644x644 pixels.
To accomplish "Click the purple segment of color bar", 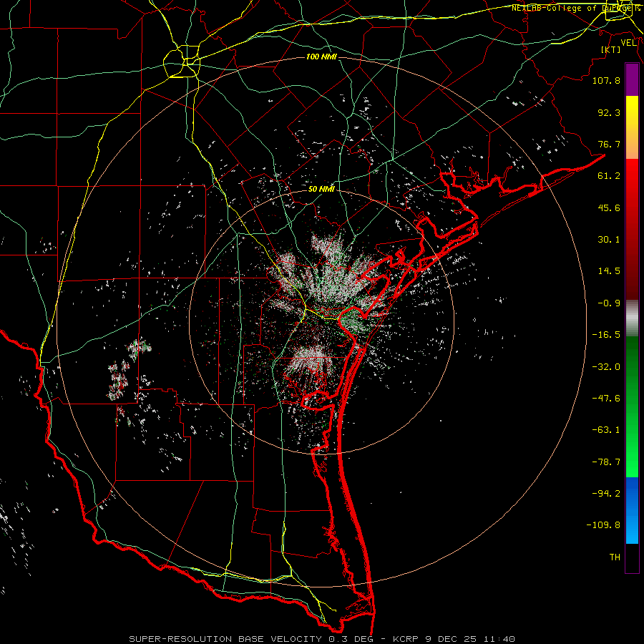I will tap(632, 79).
